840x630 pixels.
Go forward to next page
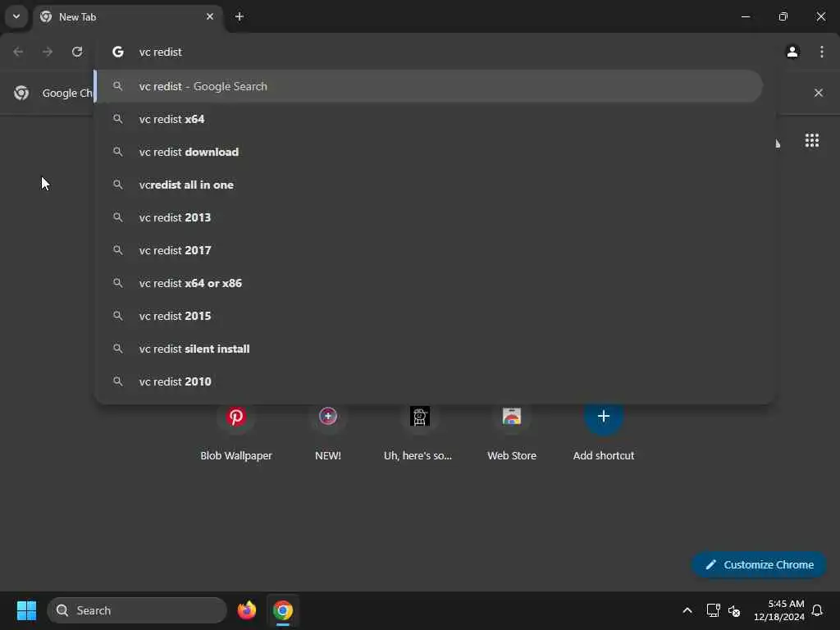[48, 52]
